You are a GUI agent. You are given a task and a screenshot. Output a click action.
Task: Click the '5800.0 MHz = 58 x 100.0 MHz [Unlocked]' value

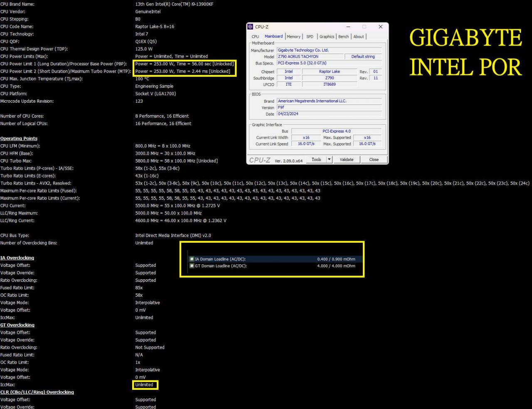coord(177,161)
